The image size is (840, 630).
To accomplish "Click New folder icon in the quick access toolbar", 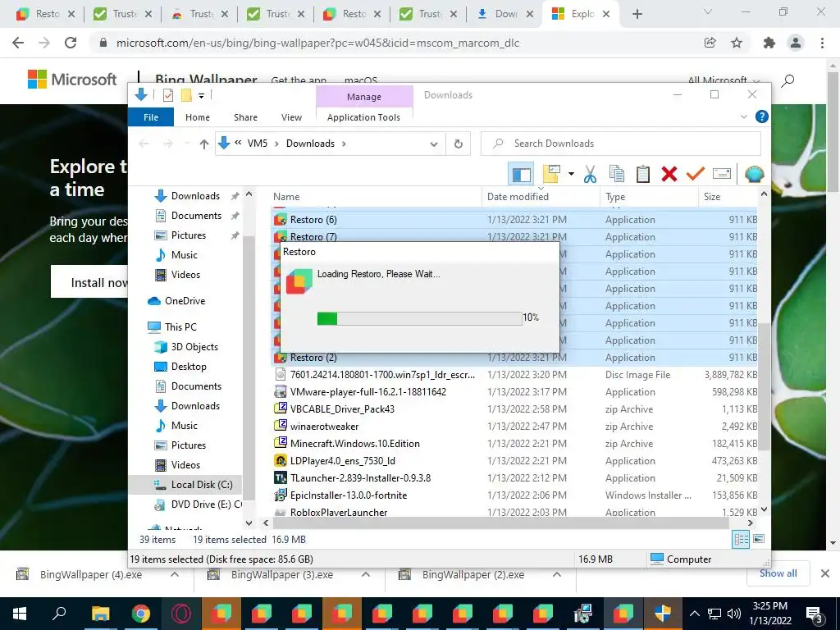I will click(186, 95).
